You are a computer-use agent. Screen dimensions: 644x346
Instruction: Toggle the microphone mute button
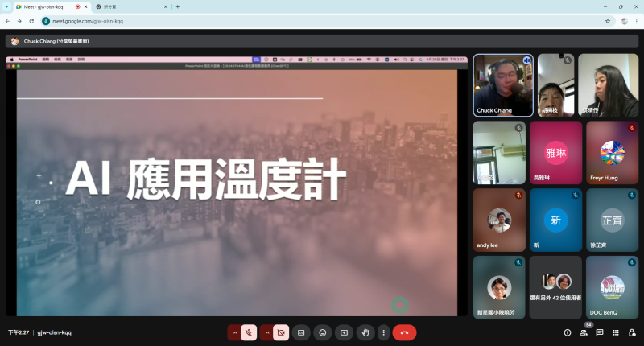pyautogui.click(x=250, y=332)
